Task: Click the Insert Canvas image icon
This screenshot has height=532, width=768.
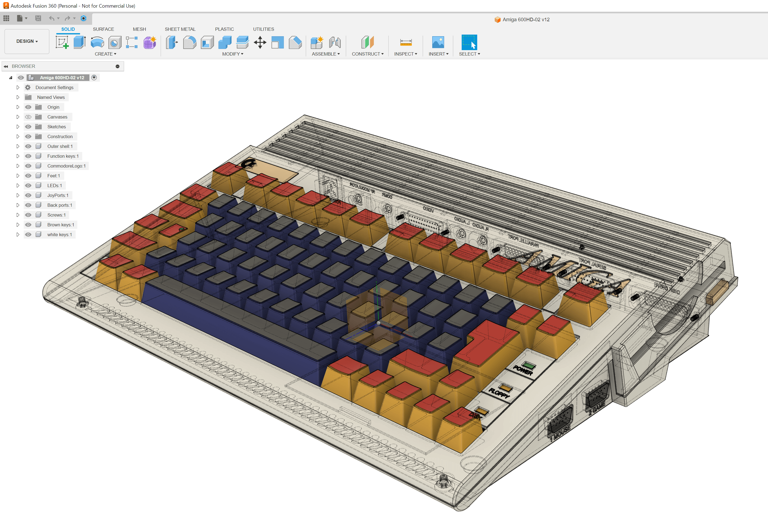Action: click(438, 42)
